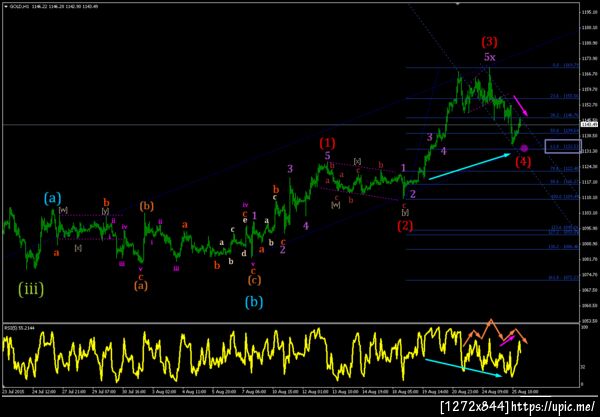Viewport: 600px width, 417px height.
Task: Click the 19 Aug 14:00 time label
Action: point(433,392)
